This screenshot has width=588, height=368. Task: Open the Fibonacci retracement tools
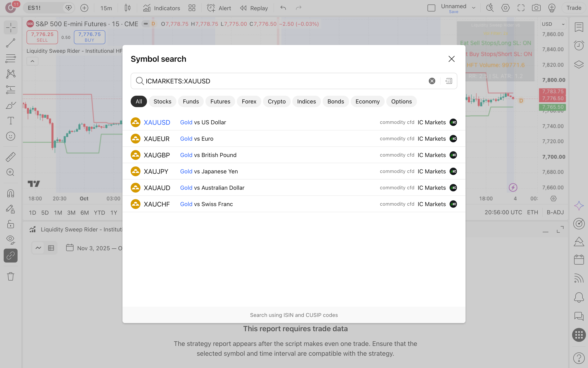click(10, 59)
